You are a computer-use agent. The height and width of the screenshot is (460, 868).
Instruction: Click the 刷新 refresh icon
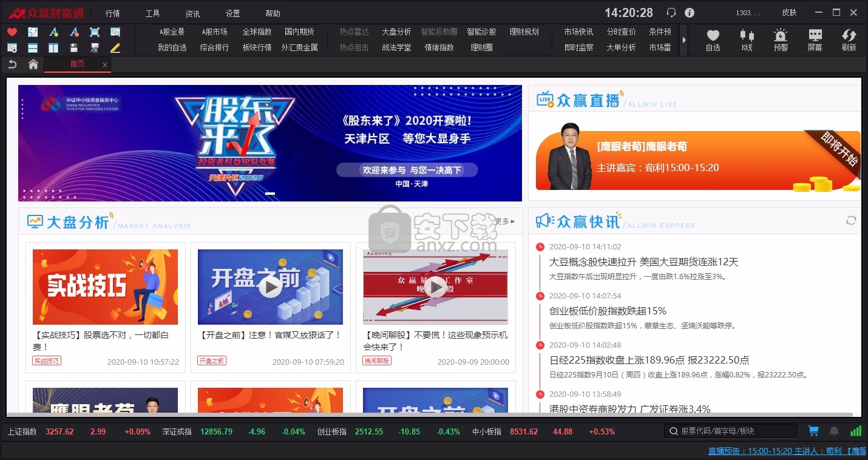[x=849, y=40]
